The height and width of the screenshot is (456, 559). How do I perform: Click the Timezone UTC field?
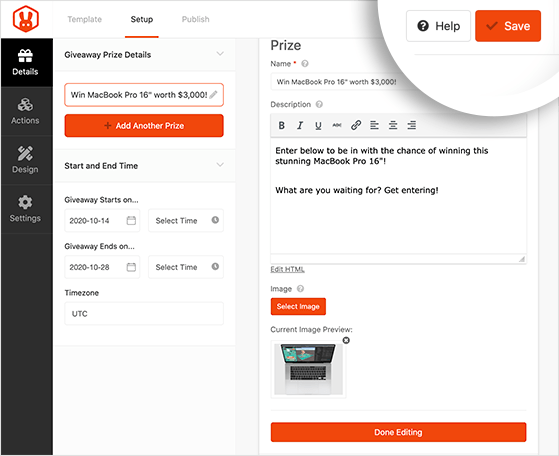click(x=144, y=313)
